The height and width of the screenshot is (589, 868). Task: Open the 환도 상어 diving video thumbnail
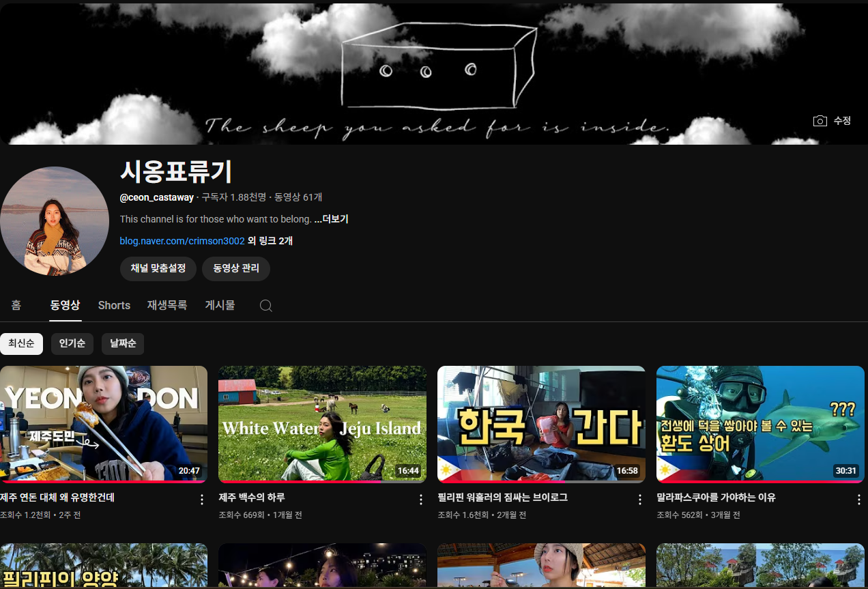760,424
